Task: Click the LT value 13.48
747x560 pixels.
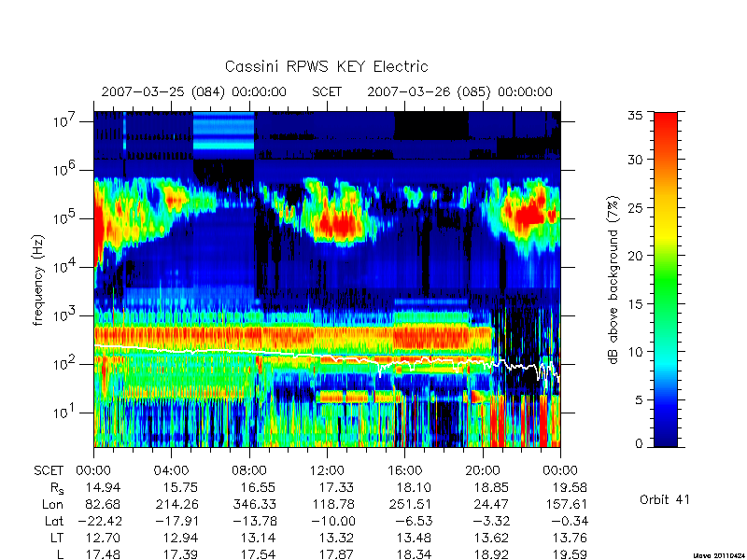Action: pos(414,539)
